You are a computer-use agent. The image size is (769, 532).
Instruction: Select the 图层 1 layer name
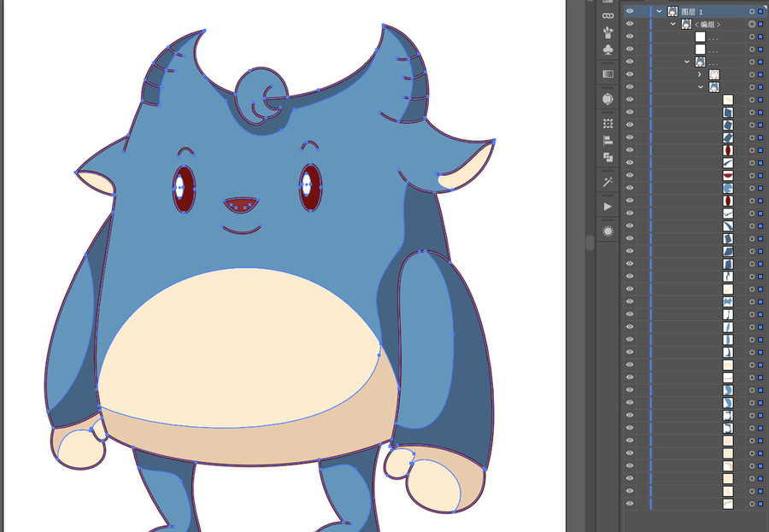(692, 11)
